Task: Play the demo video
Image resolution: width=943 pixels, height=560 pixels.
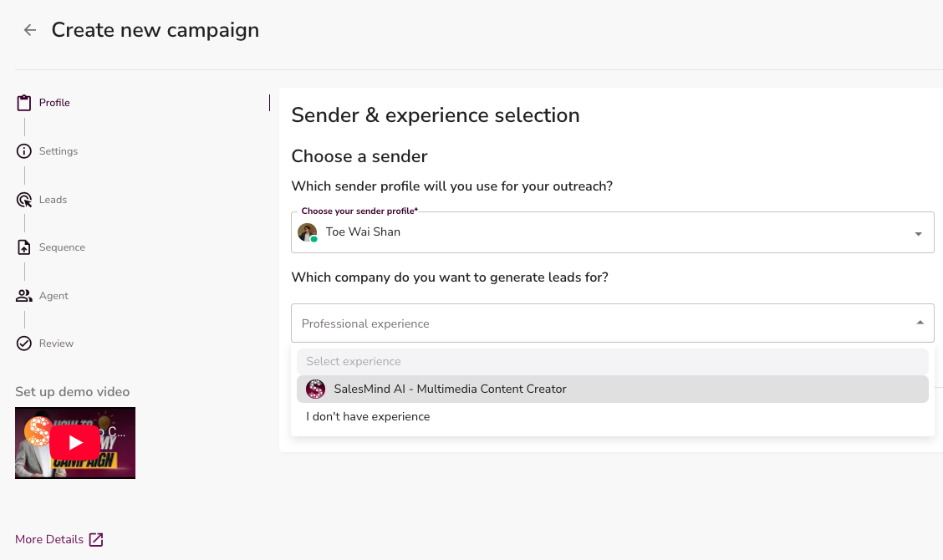Action: tap(75, 442)
